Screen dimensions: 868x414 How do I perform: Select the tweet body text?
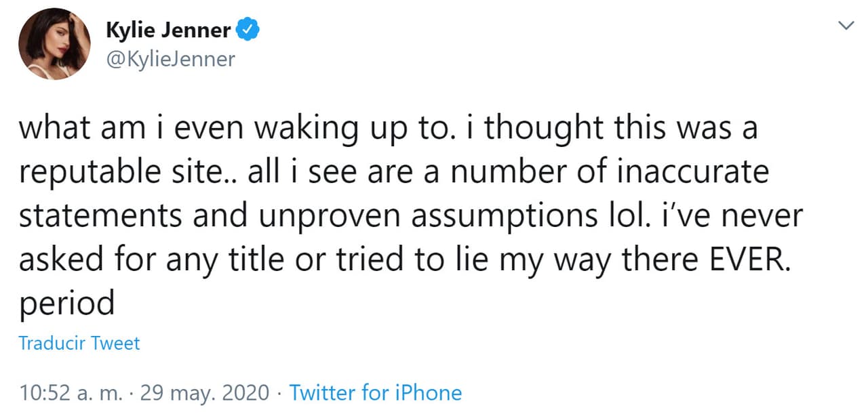pyautogui.click(x=407, y=213)
